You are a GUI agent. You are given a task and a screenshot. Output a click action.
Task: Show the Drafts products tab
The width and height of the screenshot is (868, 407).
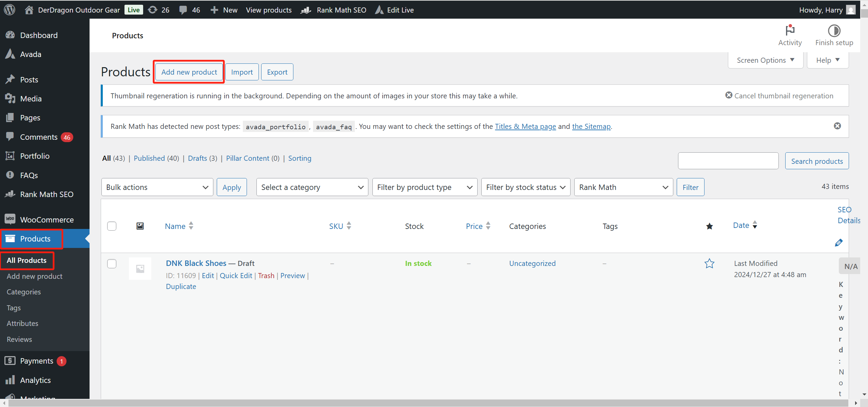click(197, 158)
